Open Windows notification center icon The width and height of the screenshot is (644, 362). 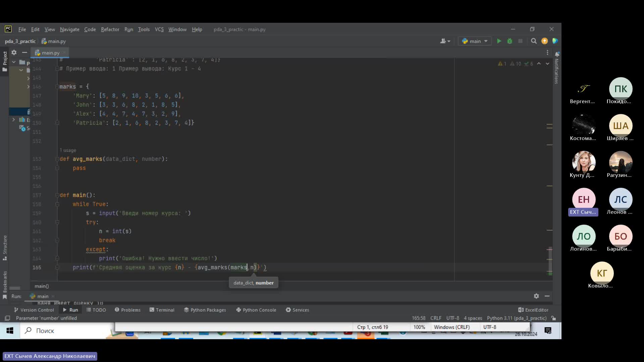tap(548, 331)
